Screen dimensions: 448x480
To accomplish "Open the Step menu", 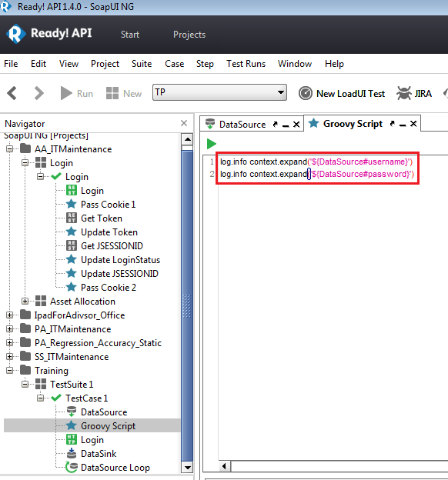I will coord(205,64).
